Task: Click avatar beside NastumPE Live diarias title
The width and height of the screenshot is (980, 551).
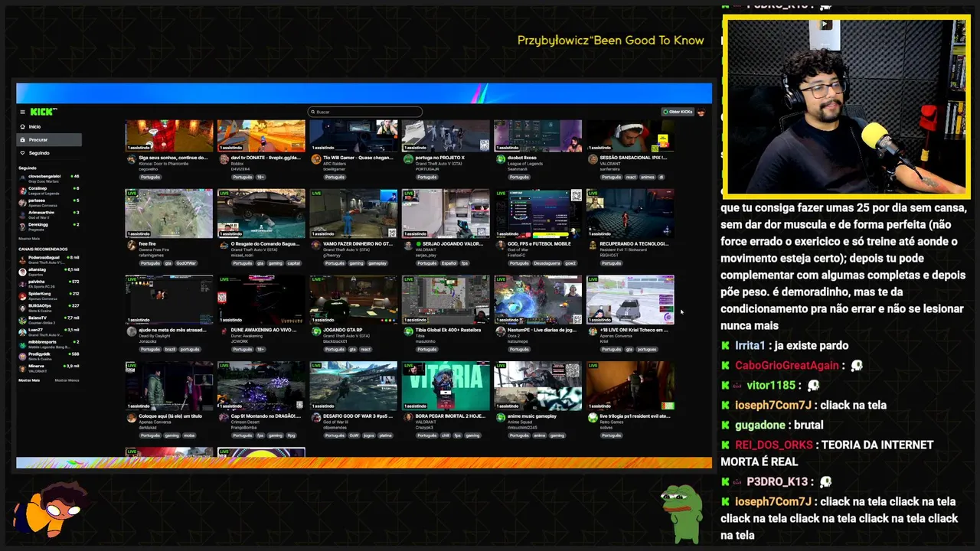Action: (x=501, y=332)
